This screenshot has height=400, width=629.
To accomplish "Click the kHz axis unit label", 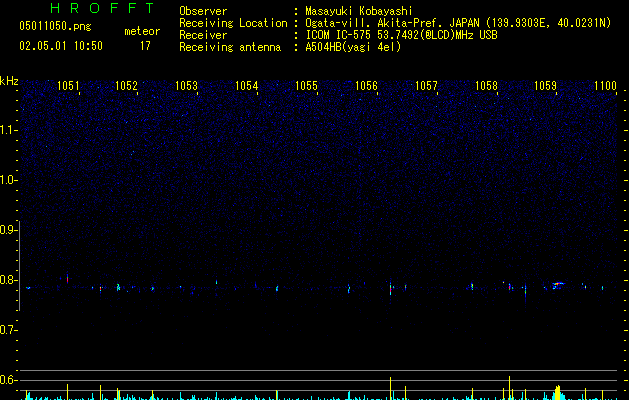I will click(9, 81).
